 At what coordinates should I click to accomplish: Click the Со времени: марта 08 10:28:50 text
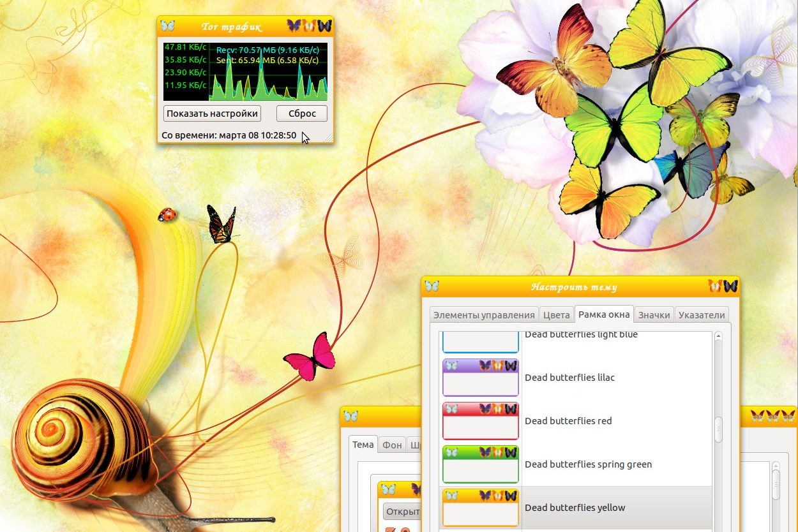229,135
